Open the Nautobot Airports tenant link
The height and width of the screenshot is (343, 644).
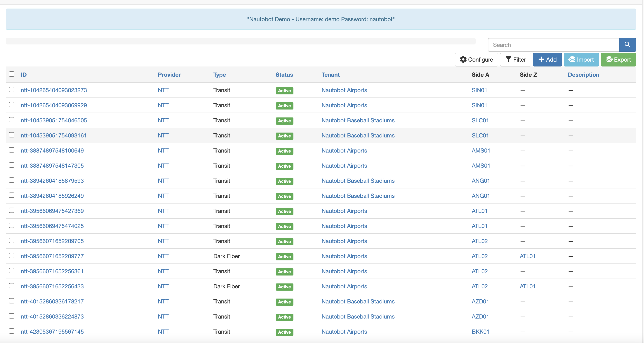[344, 90]
